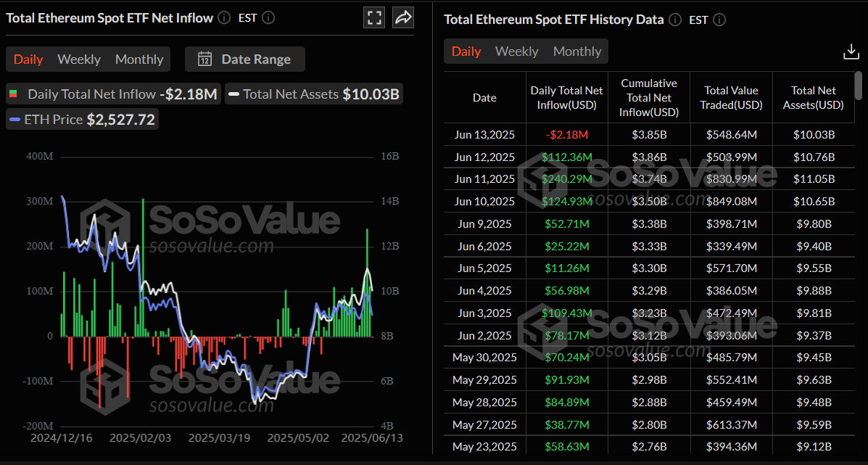Click the tallest green bar near 2025/02/03

(x=143, y=268)
